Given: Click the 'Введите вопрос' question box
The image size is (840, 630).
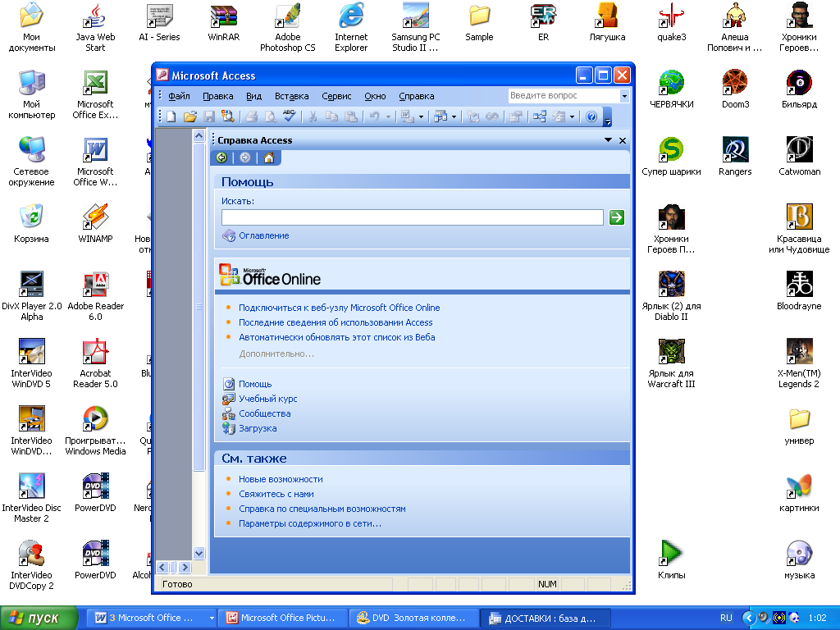Looking at the screenshot, I should pos(564,96).
